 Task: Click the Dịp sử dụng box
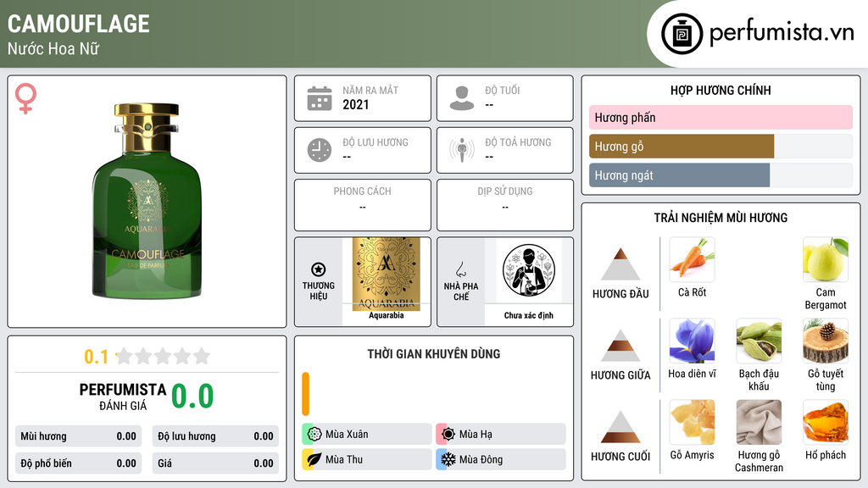pyautogui.click(x=505, y=205)
